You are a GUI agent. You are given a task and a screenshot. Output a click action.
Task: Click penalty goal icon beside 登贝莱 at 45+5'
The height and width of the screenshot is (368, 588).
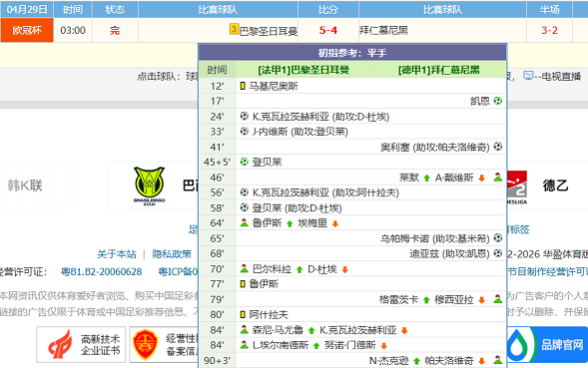click(x=245, y=162)
